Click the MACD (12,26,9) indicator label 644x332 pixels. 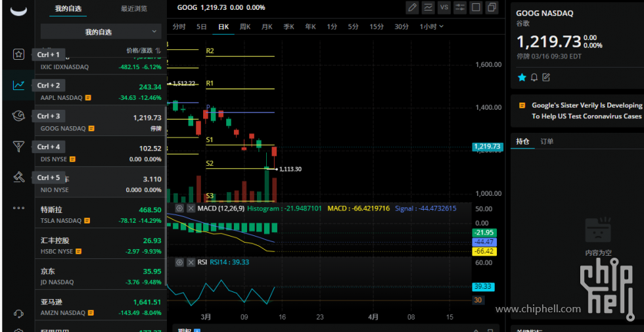pos(221,208)
